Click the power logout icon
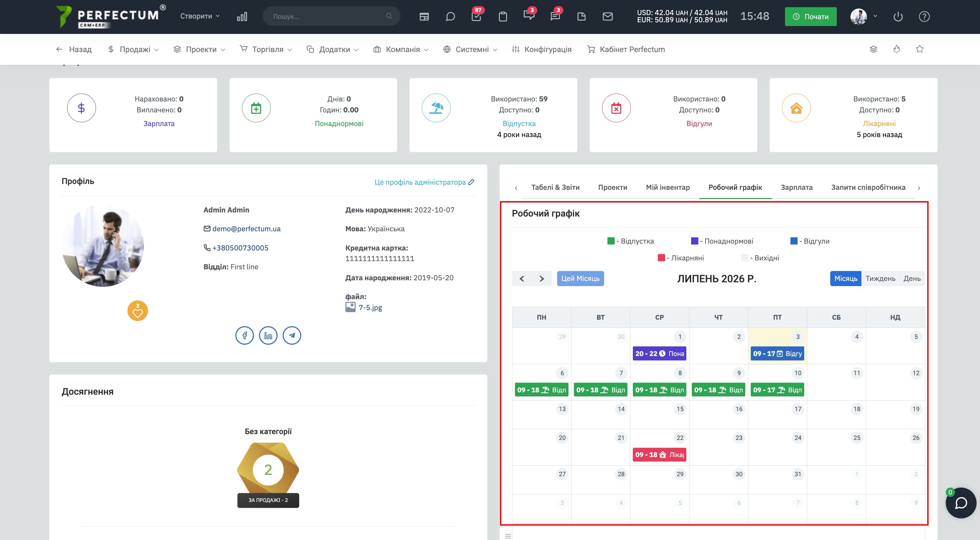Screen dimensions: 980x540 pos(898,16)
